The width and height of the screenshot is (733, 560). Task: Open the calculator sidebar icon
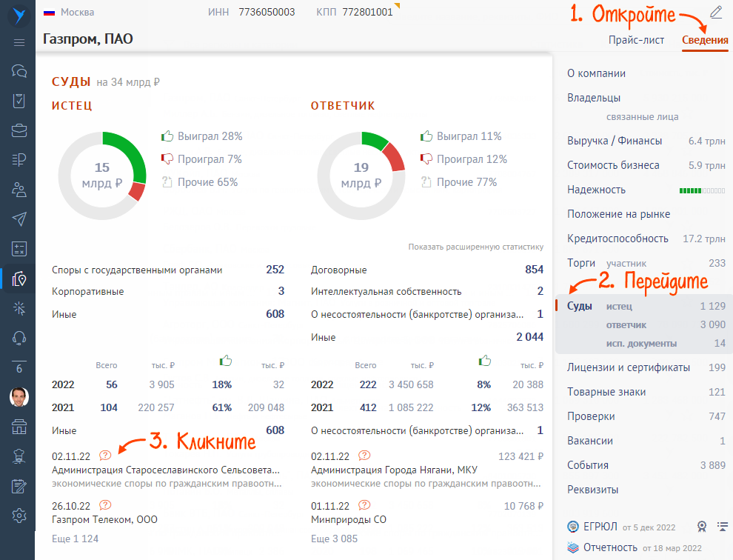pos(19,249)
